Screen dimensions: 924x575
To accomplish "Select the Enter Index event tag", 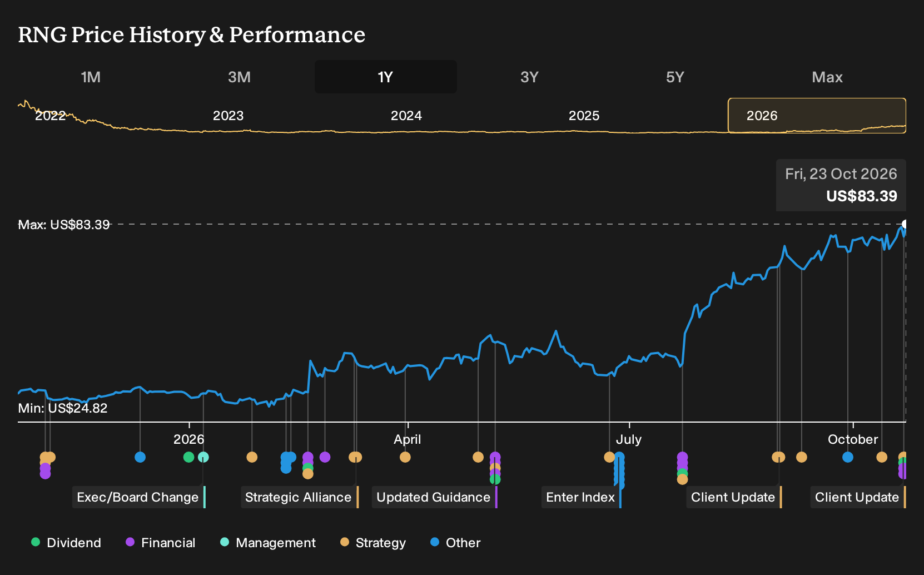I will [x=582, y=497].
